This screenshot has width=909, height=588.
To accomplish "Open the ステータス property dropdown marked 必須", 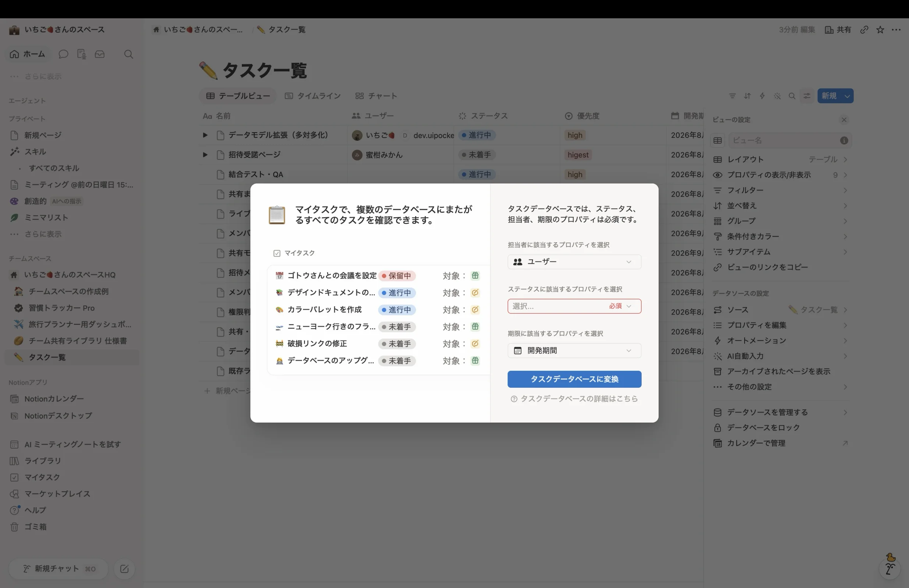I will pos(574,306).
